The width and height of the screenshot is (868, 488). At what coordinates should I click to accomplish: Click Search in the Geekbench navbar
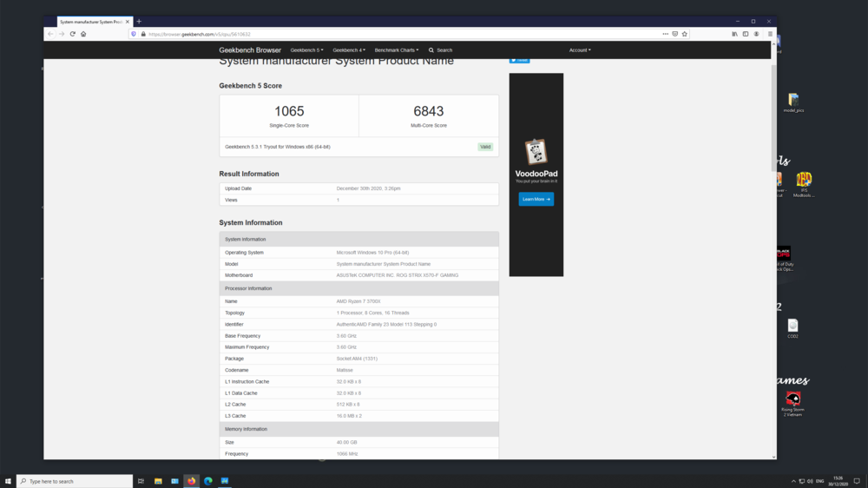[x=441, y=50]
